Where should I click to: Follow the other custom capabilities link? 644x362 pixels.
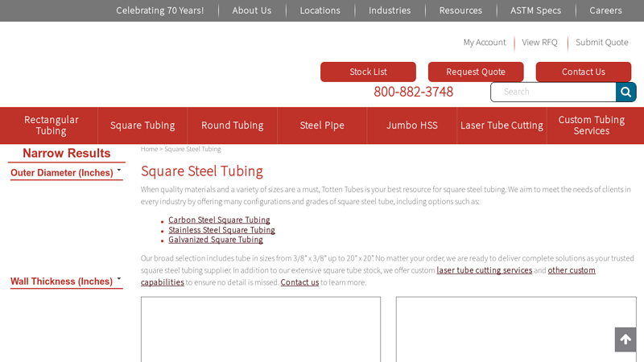[572, 270]
